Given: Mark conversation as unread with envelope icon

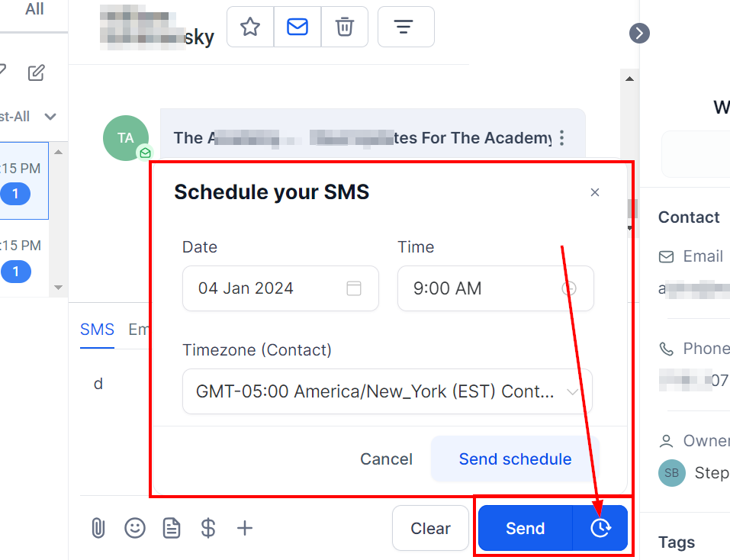Looking at the screenshot, I should pyautogui.click(x=297, y=27).
